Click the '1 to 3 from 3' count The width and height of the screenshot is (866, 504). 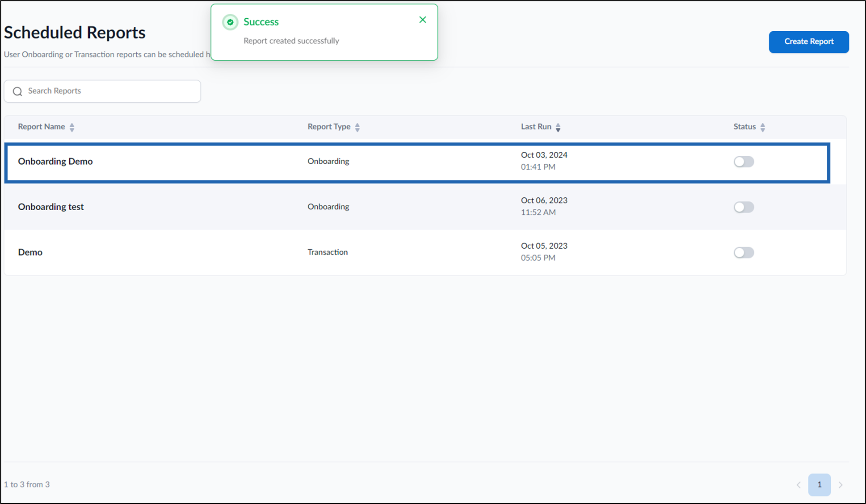point(27,484)
